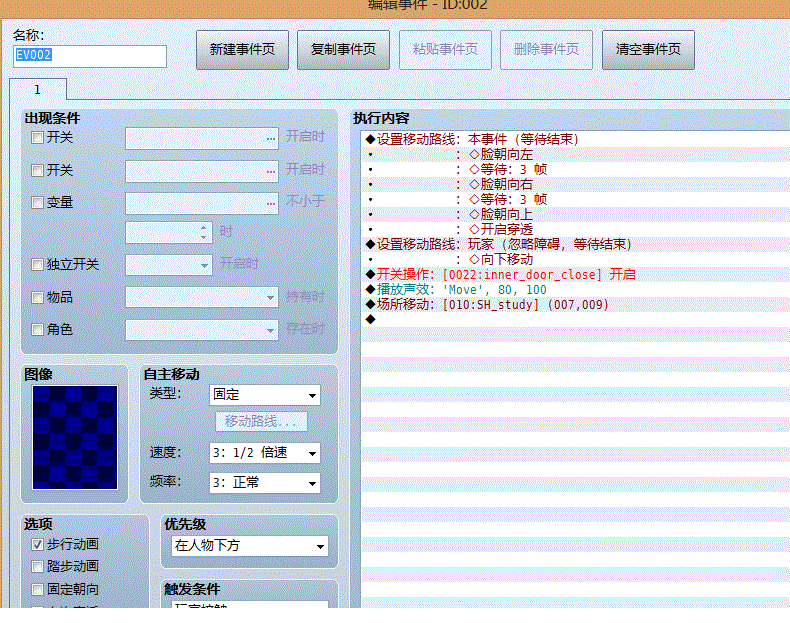Select the 设置移动路线: 本事件 command line

pos(575,139)
